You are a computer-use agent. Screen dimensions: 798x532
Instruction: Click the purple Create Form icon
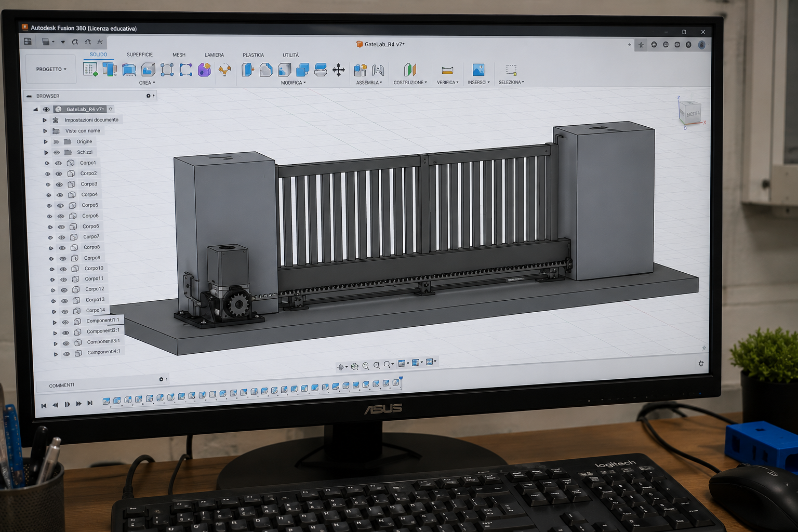tap(204, 70)
